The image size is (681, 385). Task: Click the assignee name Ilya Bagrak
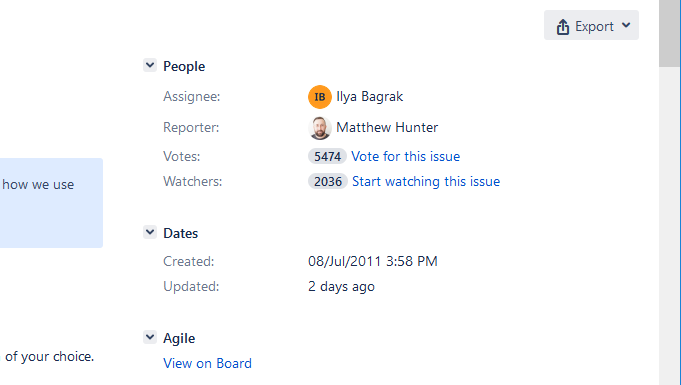[x=370, y=96]
